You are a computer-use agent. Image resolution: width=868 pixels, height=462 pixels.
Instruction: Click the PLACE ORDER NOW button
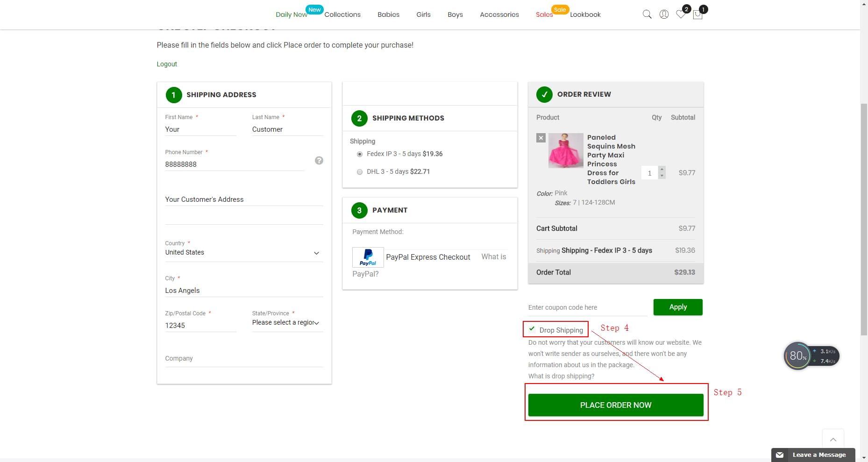[615, 405]
